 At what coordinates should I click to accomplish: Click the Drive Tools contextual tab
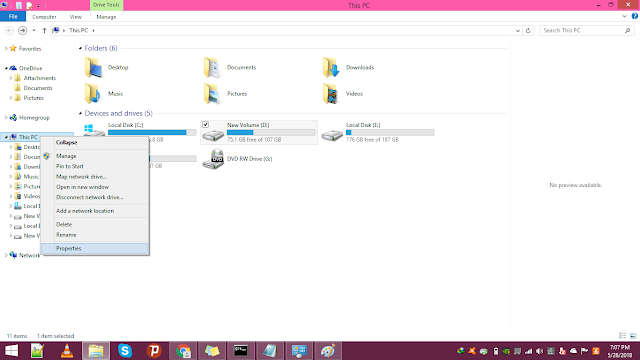106,5
